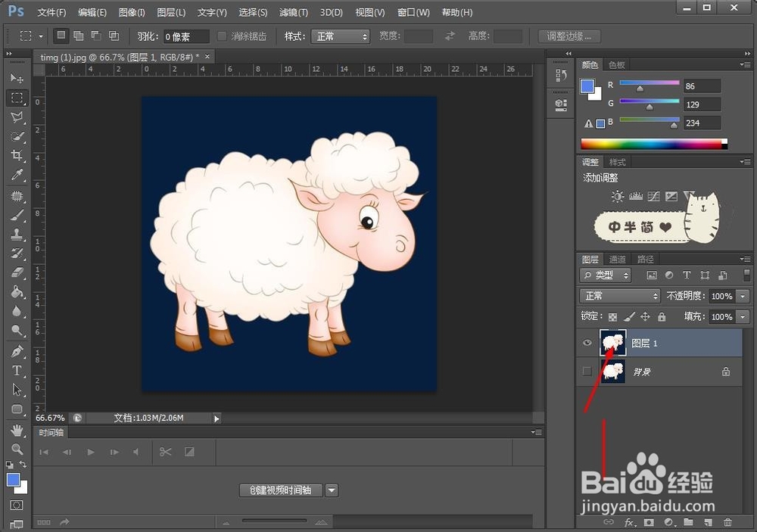The width and height of the screenshot is (757, 532).
Task: Switch to the 路径 paths tab
Action: click(645, 260)
